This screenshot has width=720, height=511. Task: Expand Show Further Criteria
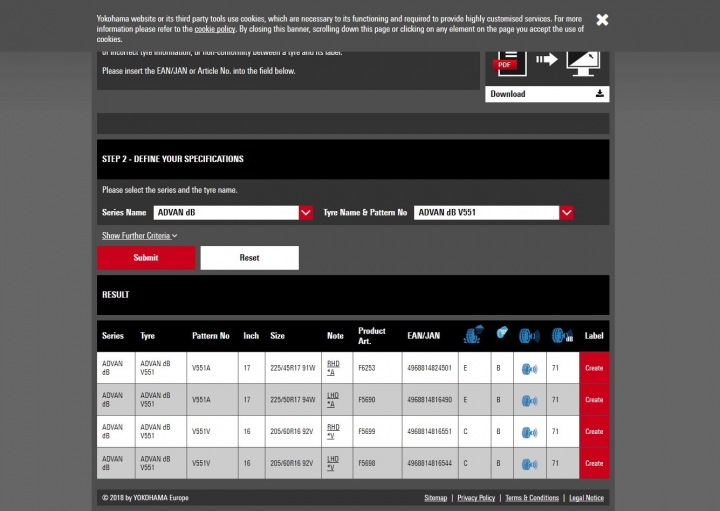[139, 236]
